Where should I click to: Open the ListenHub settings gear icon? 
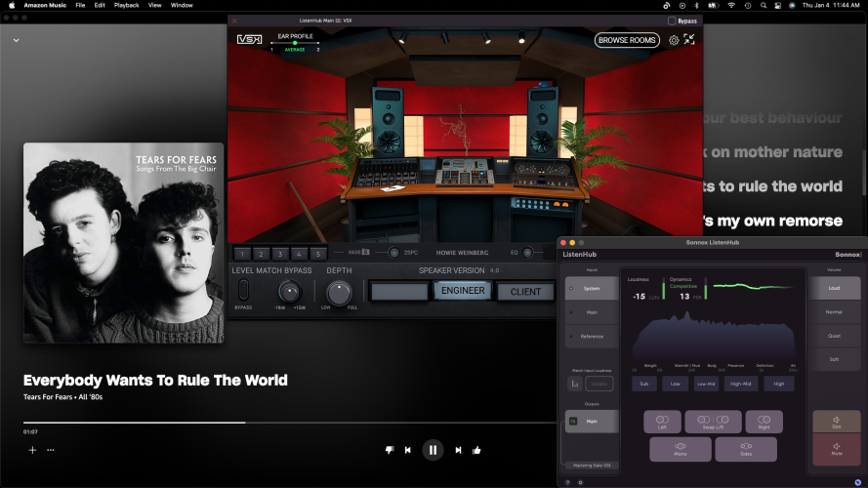pos(580,482)
